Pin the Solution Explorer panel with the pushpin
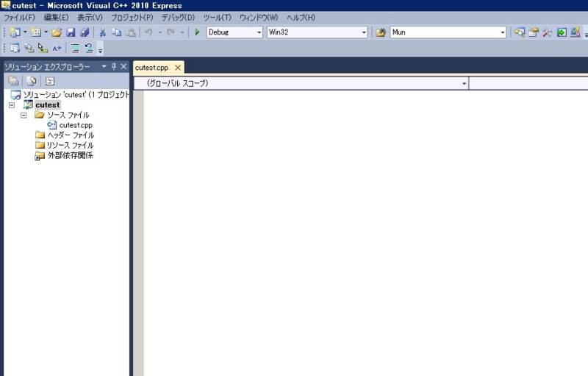Screen dimensions: 588x376 point(114,66)
